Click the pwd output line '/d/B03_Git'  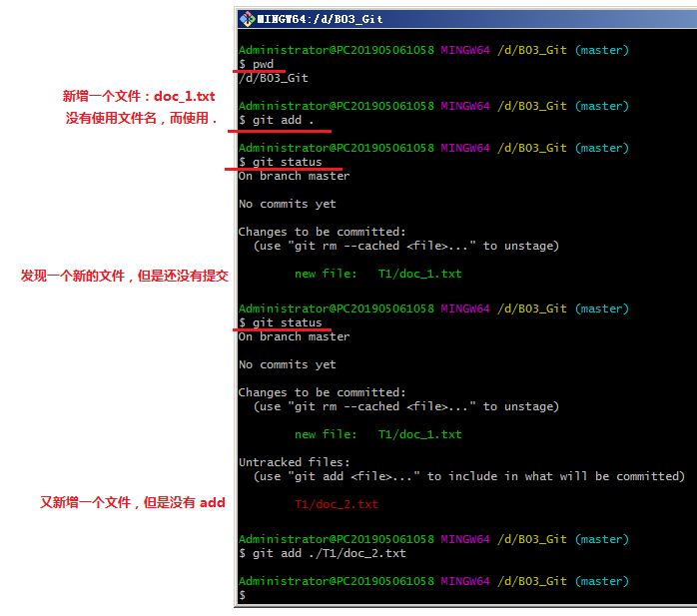[274, 78]
